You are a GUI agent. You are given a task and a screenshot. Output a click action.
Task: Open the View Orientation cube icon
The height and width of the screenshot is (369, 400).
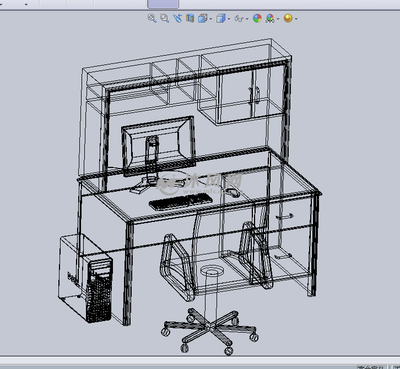[203, 18]
